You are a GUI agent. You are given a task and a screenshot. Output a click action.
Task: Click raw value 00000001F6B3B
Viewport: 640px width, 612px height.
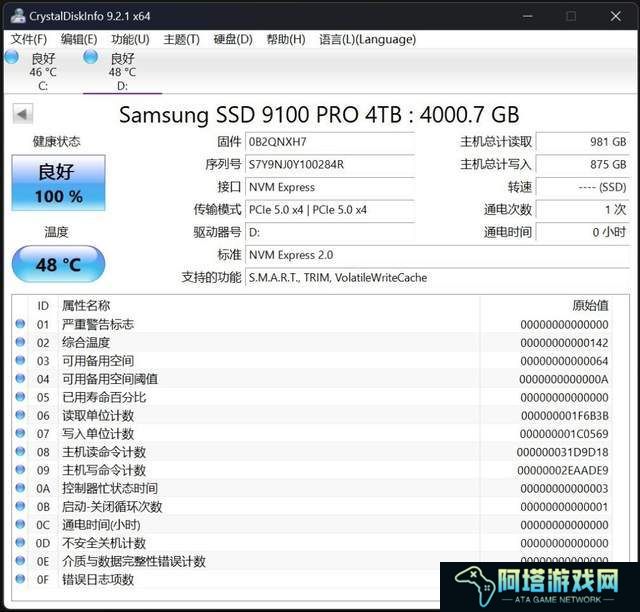[565, 416]
